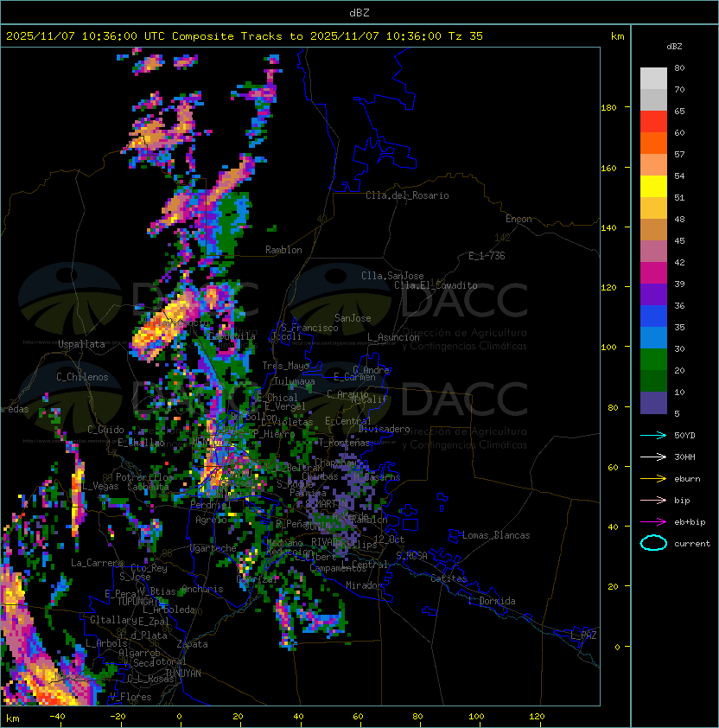Click the Lomas_Blancas map label

(496, 535)
